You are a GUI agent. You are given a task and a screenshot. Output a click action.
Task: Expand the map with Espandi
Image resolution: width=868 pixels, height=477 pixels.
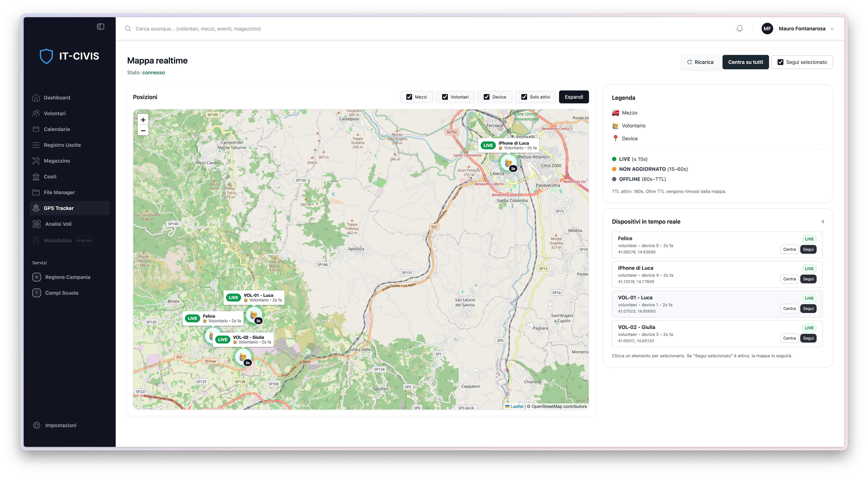pos(574,97)
